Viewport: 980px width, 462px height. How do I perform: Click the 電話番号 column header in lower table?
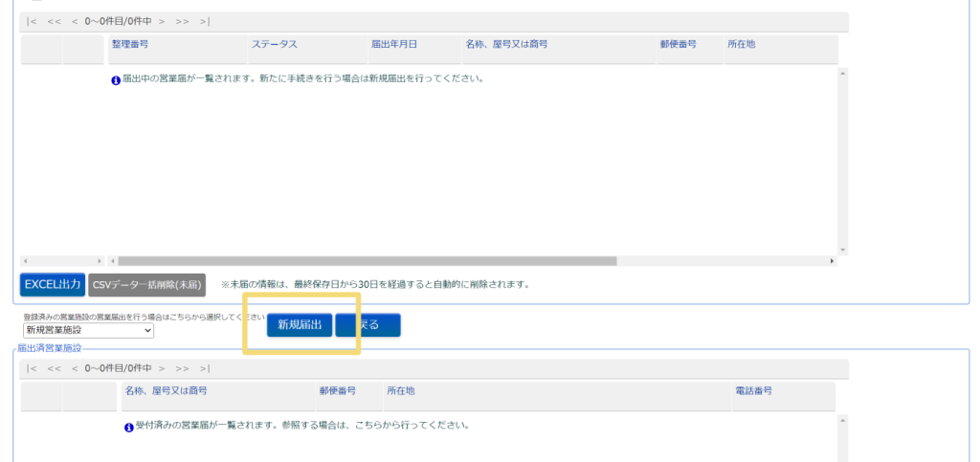point(753,391)
